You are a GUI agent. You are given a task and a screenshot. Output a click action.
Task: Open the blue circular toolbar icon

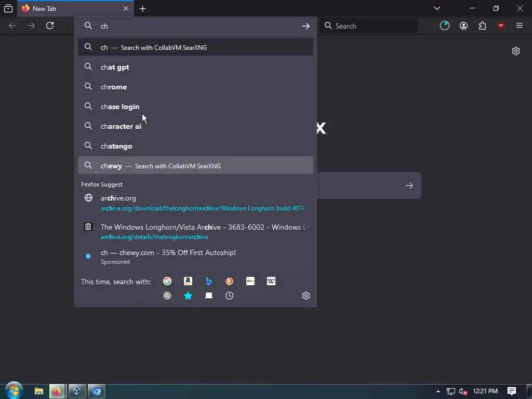pyautogui.click(x=445, y=26)
